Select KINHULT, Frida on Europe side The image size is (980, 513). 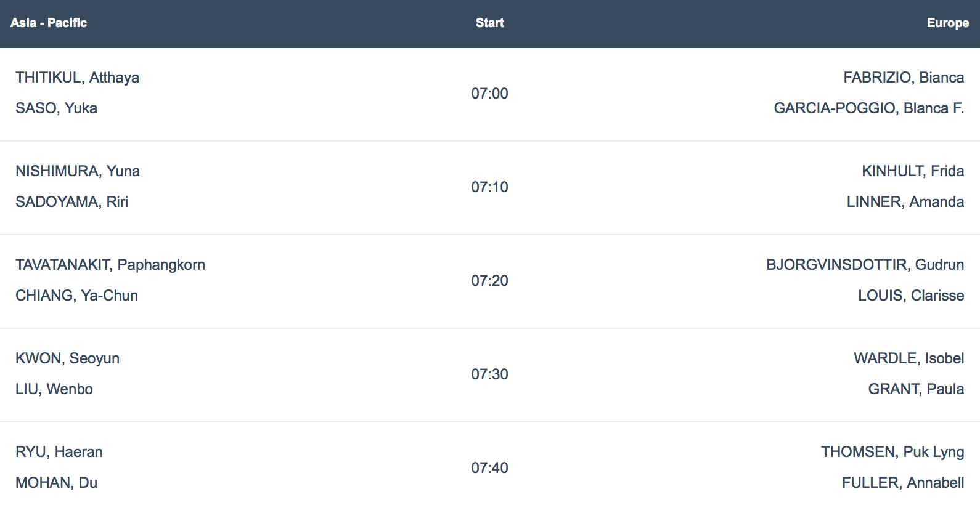[x=913, y=171]
